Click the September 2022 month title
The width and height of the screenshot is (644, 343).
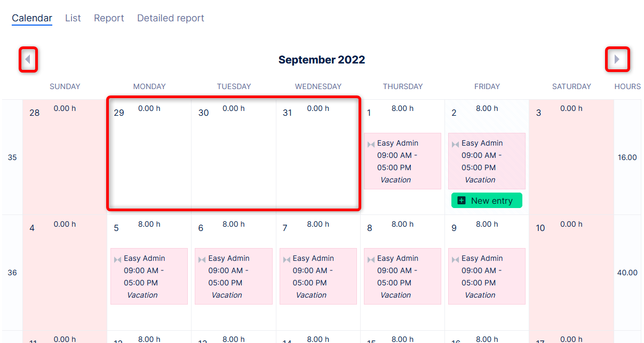pyautogui.click(x=322, y=60)
